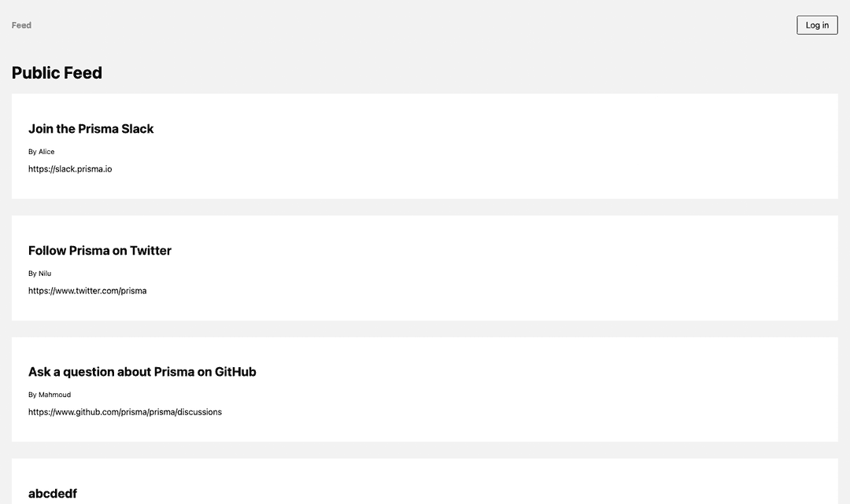The image size is (850, 504).
Task: Click the second post card
Action: point(425,267)
